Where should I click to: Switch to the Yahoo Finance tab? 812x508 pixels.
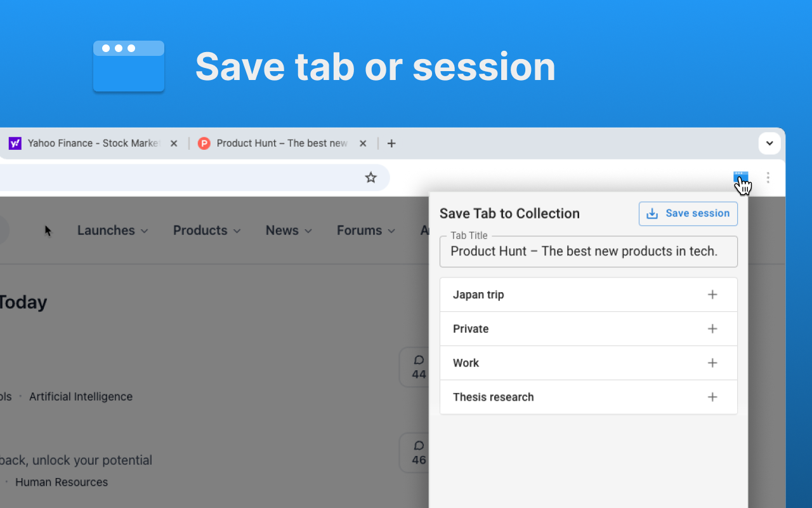89,144
